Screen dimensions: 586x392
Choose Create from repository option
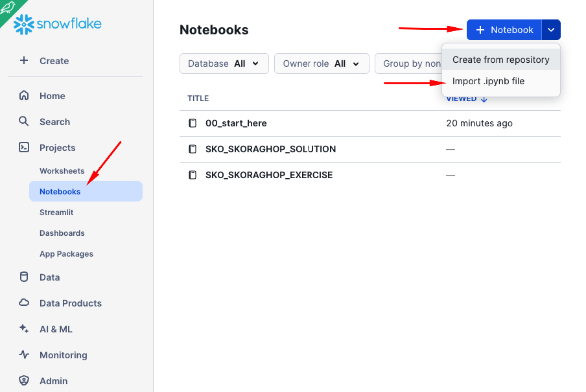click(500, 60)
